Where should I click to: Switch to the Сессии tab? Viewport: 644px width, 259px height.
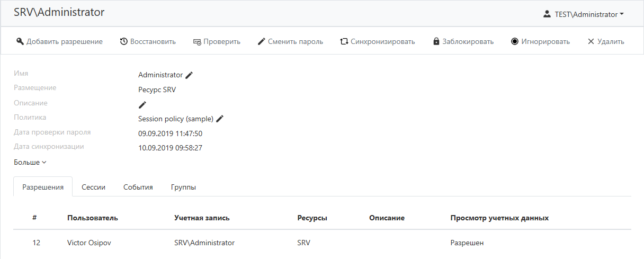[93, 187]
